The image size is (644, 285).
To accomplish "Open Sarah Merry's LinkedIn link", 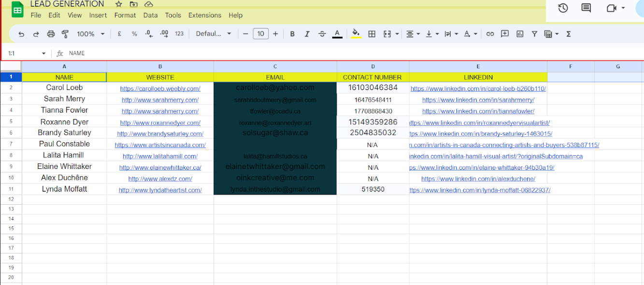I will 478,100.
